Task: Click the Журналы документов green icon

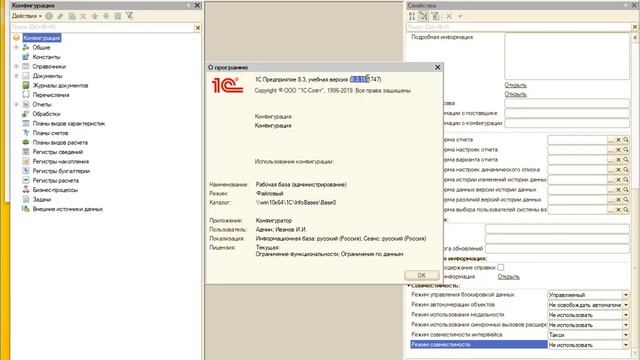Action: pyautogui.click(x=26, y=85)
